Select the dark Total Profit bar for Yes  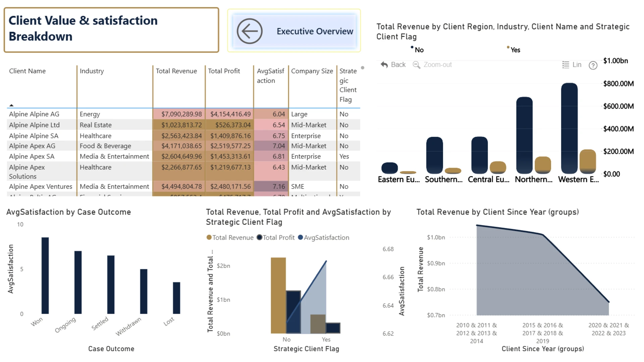point(333,328)
